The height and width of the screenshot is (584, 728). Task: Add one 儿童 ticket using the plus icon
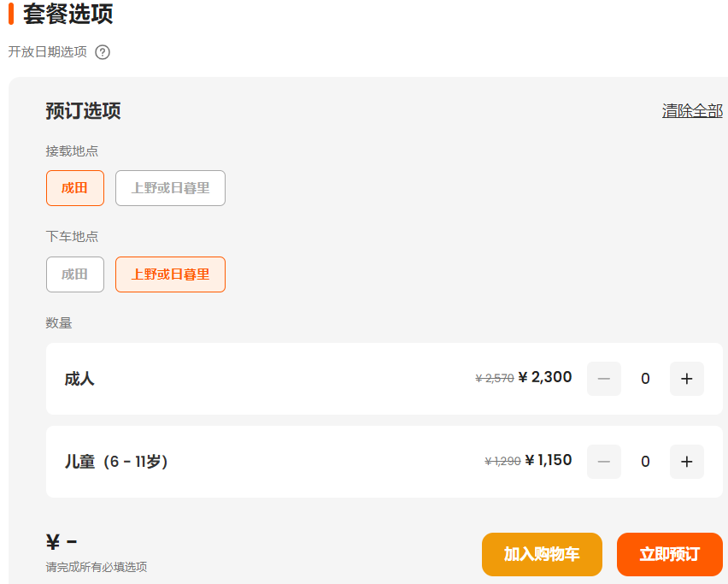pos(686,462)
